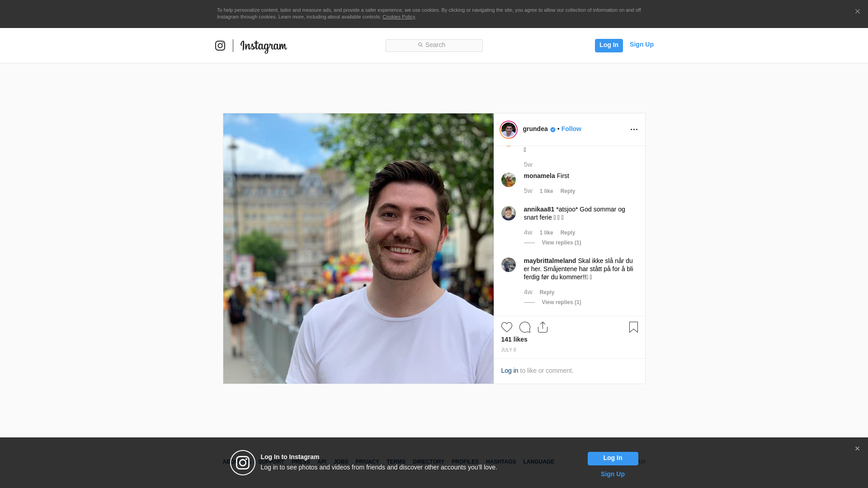
Task: Expand replies under annikaa81's comment
Action: pos(561,243)
